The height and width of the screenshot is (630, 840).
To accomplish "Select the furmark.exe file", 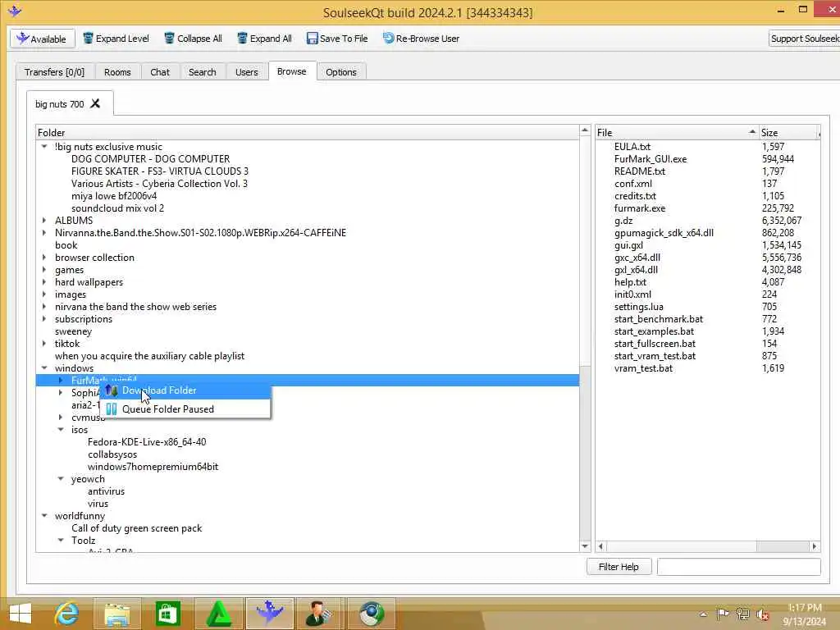I will coord(640,208).
